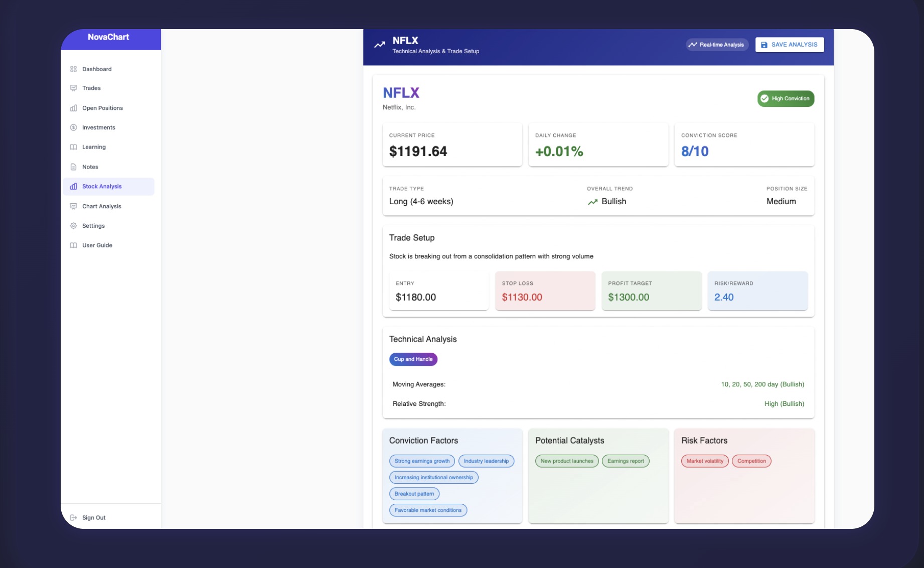Click the daily change +0.01% value

coord(559,152)
